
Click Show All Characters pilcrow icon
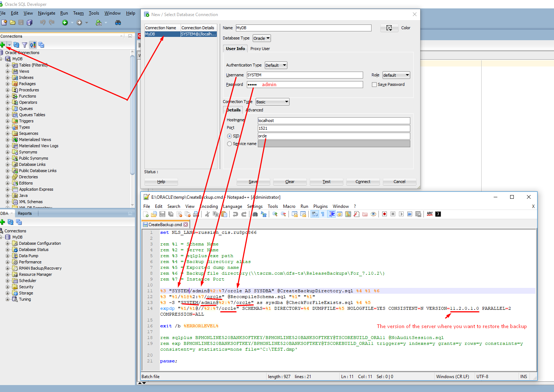(x=323, y=214)
